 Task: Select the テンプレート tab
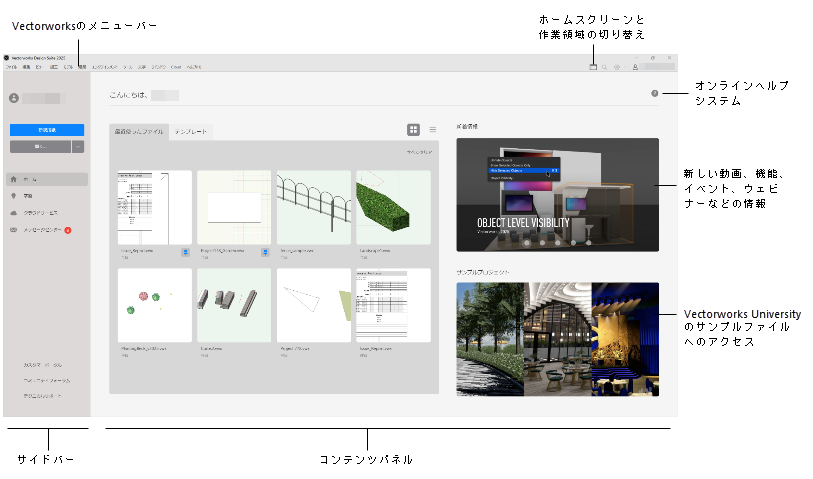coord(190,132)
